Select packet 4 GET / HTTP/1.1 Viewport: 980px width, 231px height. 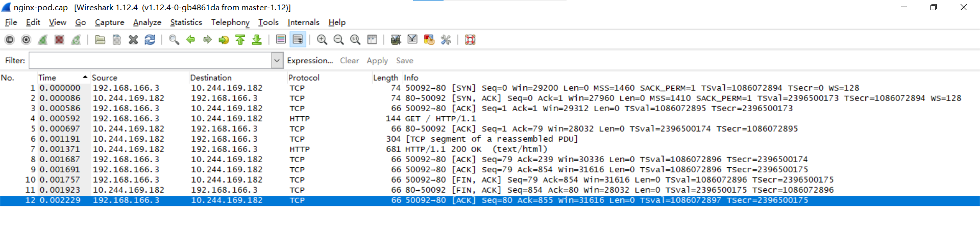click(490, 118)
